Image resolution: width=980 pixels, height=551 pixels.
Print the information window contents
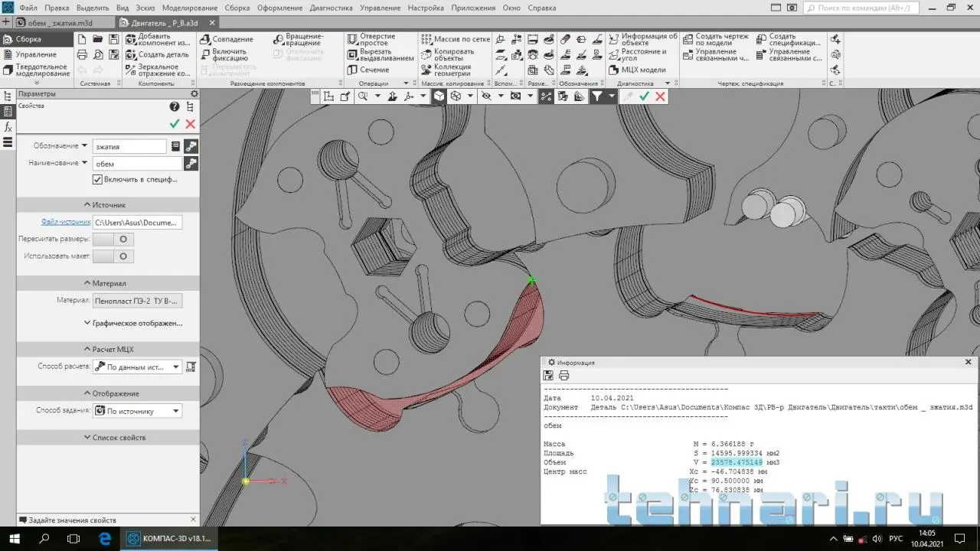(x=564, y=376)
